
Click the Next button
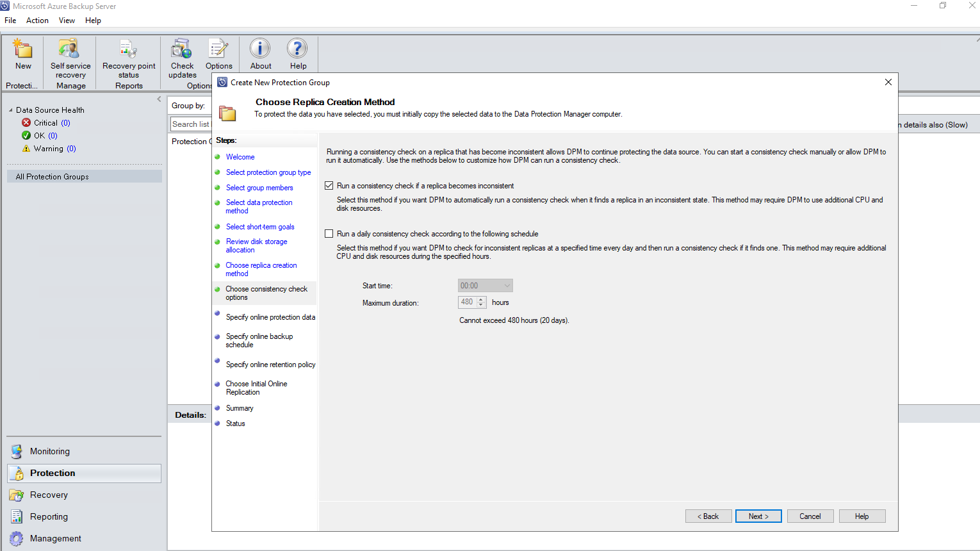pyautogui.click(x=758, y=516)
